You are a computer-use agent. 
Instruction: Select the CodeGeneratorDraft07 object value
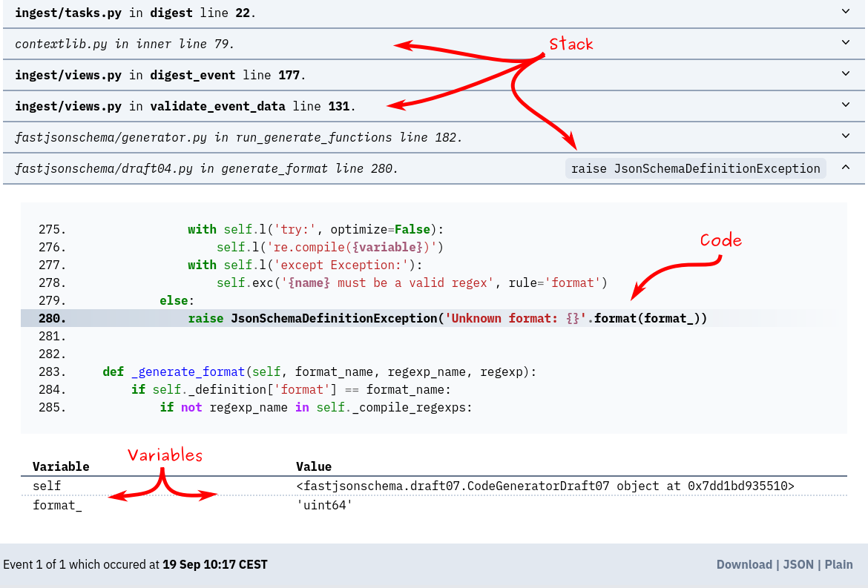point(545,486)
